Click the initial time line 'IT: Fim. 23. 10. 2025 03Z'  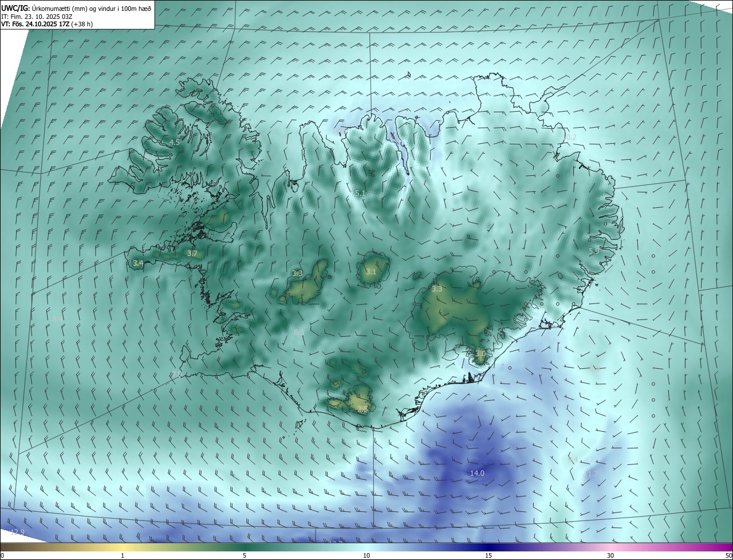point(36,16)
